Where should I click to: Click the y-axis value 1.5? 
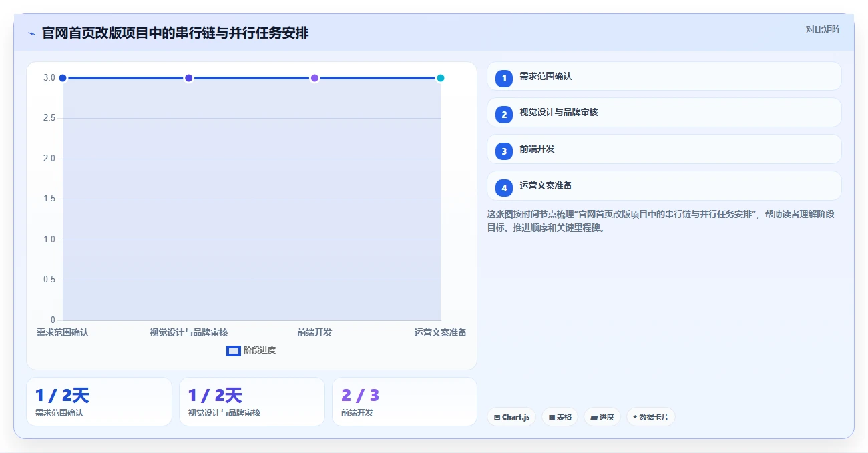click(49, 199)
